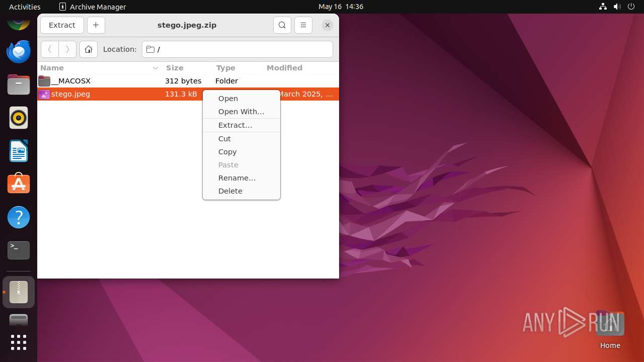Image resolution: width=644 pixels, height=362 pixels.
Task: Open the Home desktop folder
Action: tap(610, 330)
